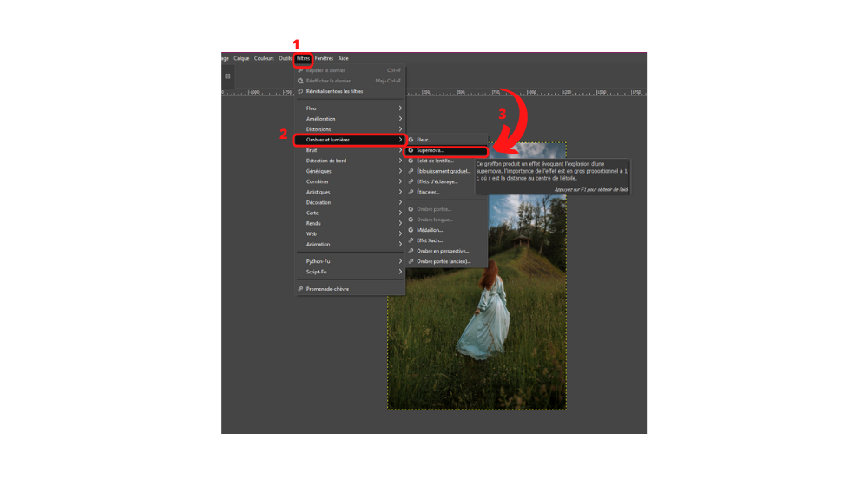Open the Filtres menu in the menu bar

303,58
